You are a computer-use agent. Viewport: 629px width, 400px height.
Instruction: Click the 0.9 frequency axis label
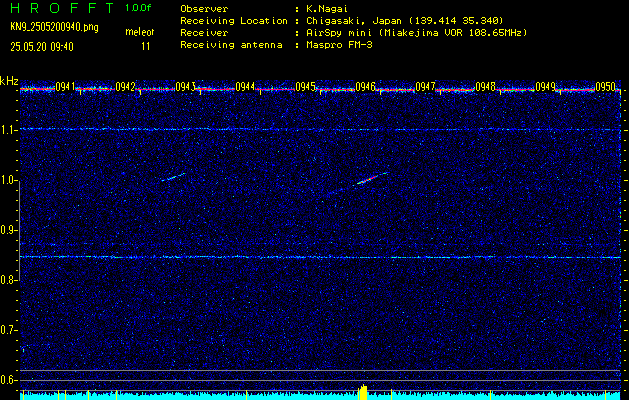(9, 230)
